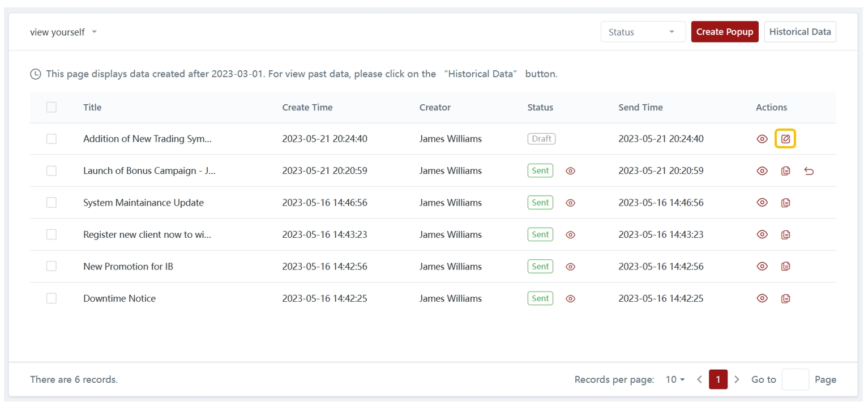View send status of Register new client popup

point(570,234)
